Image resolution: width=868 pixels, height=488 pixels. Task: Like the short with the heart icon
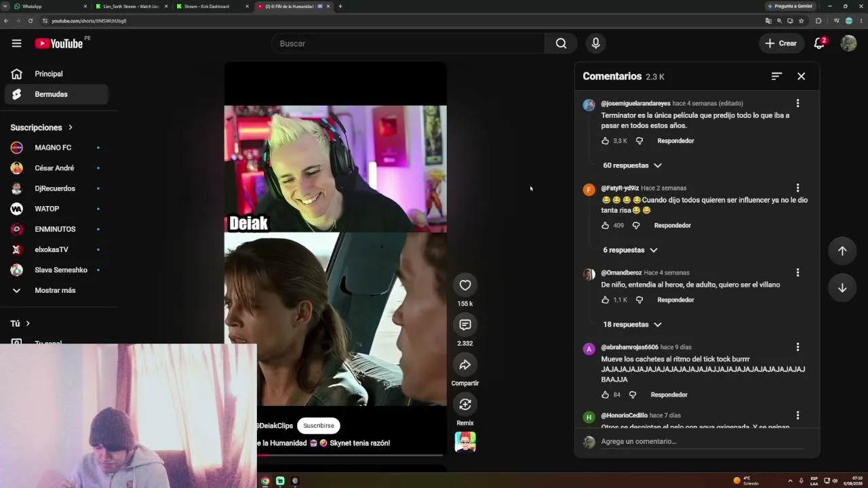point(465,285)
